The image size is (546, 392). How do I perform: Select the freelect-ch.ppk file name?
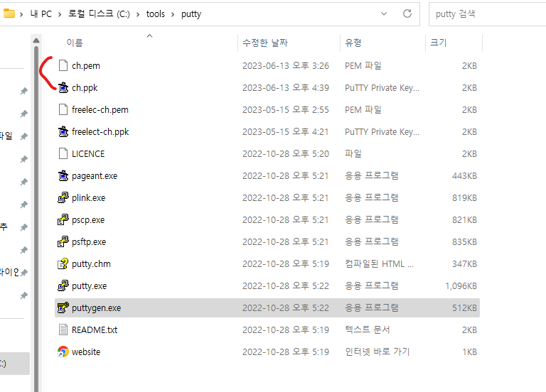100,132
